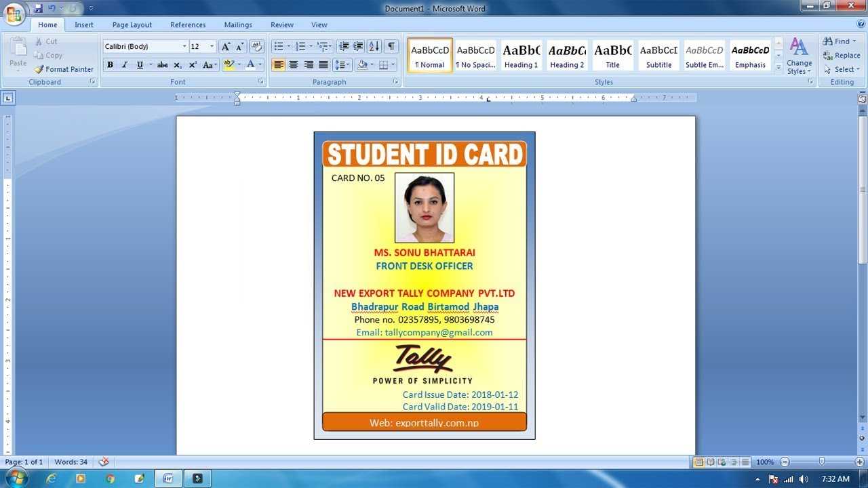Click the Office Button logo
The width and height of the screenshot is (868, 488).
tap(14, 13)
